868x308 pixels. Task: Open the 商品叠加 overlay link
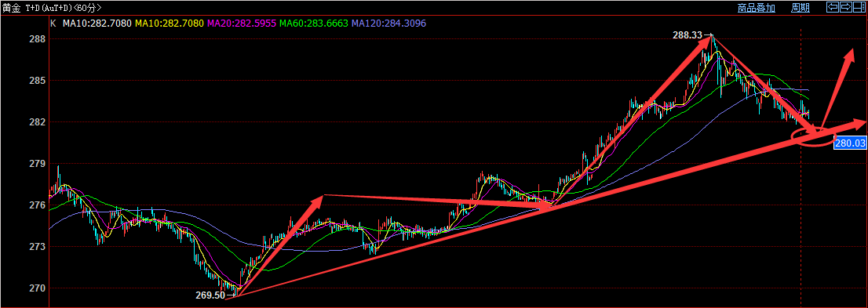(x=756, y=8)
